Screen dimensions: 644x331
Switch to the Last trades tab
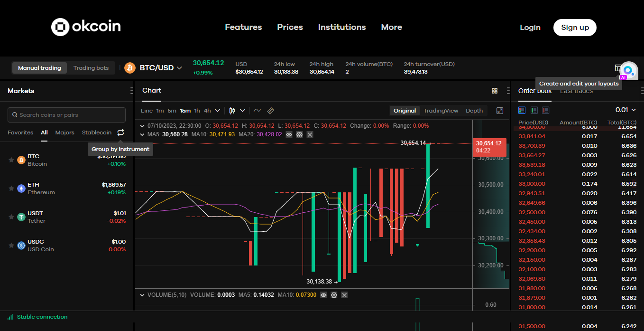(576, 91)
